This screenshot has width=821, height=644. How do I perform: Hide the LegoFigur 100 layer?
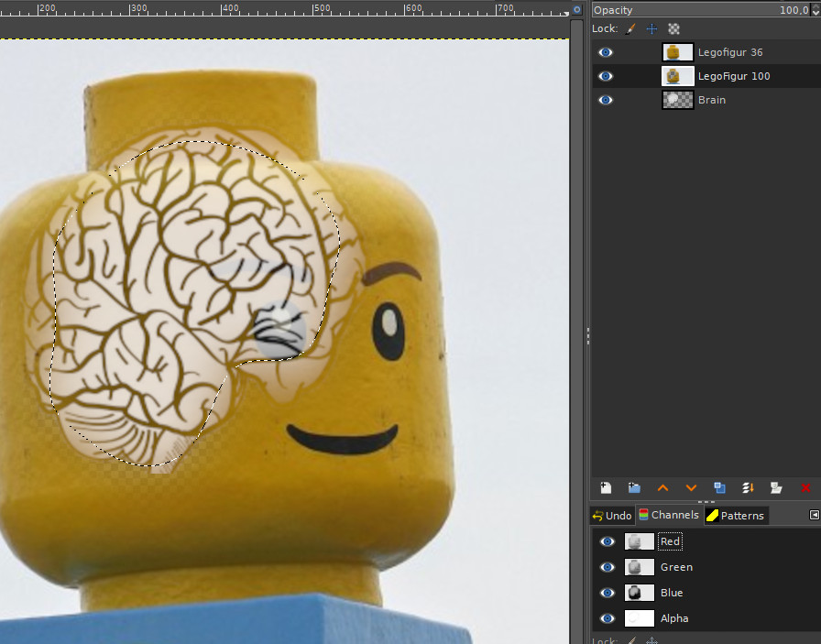click(606, 76)
